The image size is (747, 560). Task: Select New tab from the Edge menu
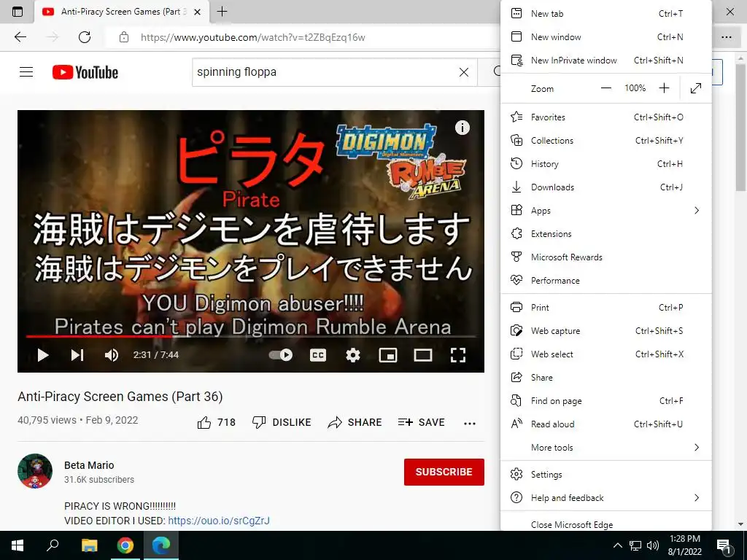[x=606, y=14]
